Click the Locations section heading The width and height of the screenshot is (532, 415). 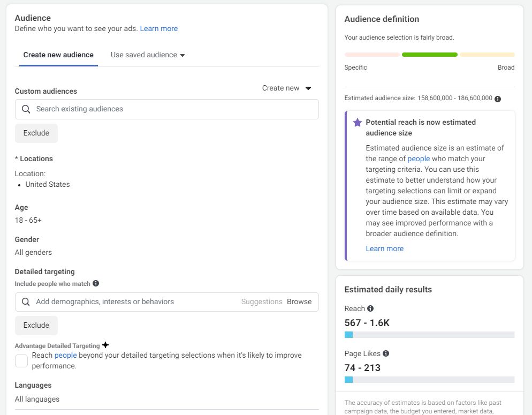tap(34, 159)
